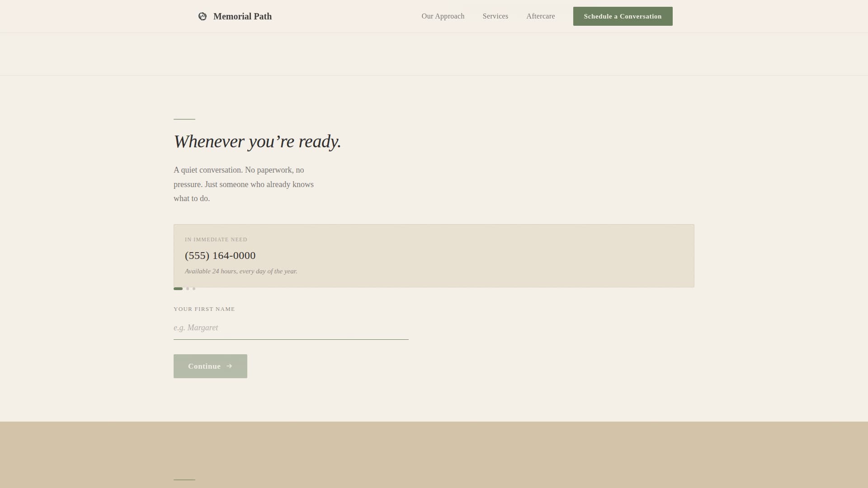Jump to the third step dot
868x488 pixels.
point(194,289)
